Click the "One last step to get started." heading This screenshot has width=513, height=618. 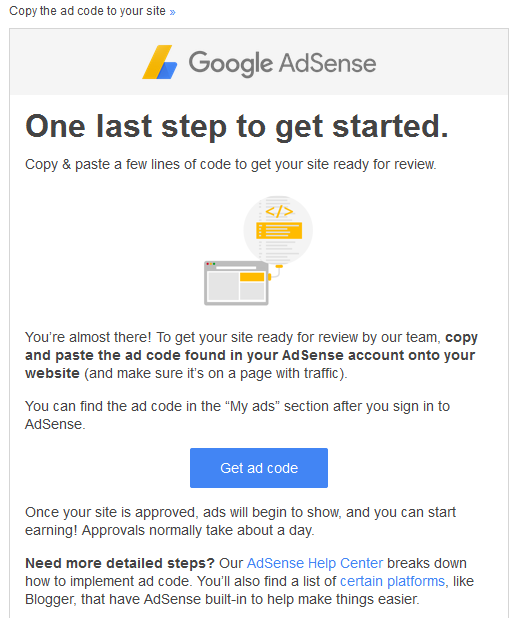point(237,127)
